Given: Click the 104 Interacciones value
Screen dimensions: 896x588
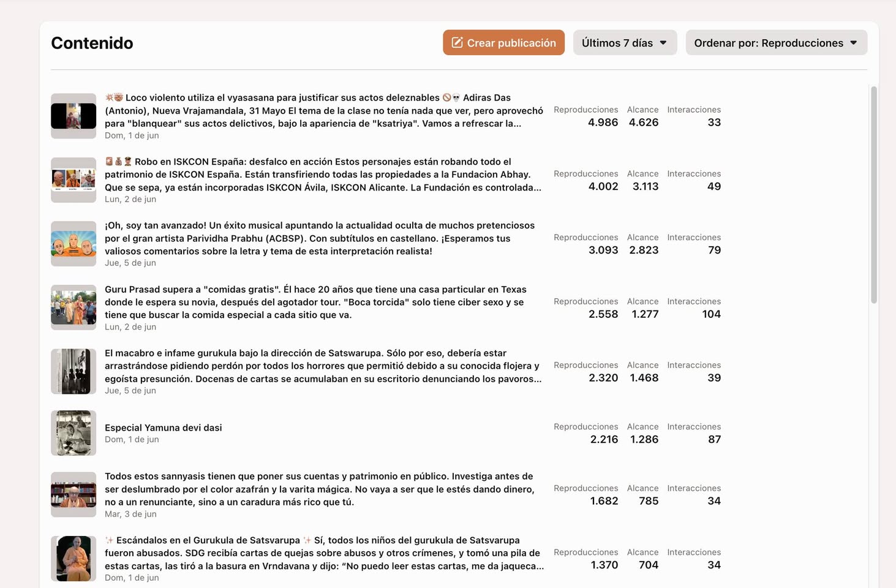Looking at the screenshot, I should point(711,314).
